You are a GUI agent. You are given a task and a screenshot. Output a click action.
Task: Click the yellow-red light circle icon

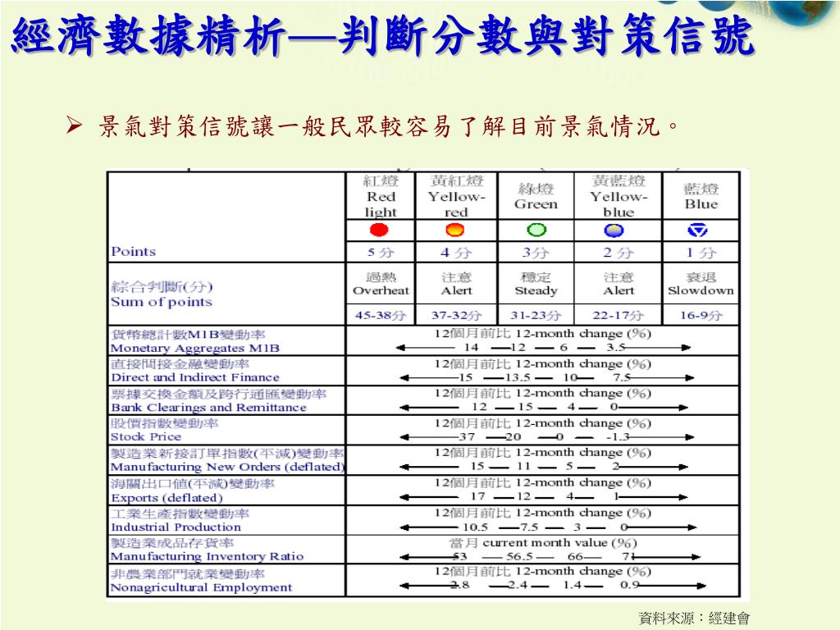[x=454, y=230]
